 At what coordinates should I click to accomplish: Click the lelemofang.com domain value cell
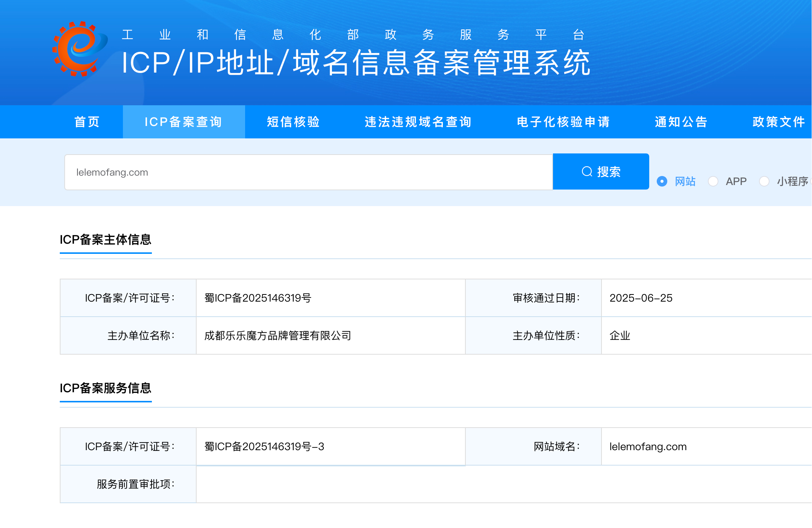(x=648, y=446)
